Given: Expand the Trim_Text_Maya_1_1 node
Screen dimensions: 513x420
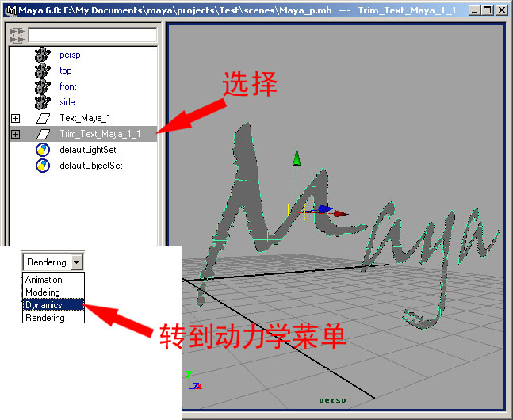Looking at the screenshot, I should pyautogui.click(x=15, y=134).
